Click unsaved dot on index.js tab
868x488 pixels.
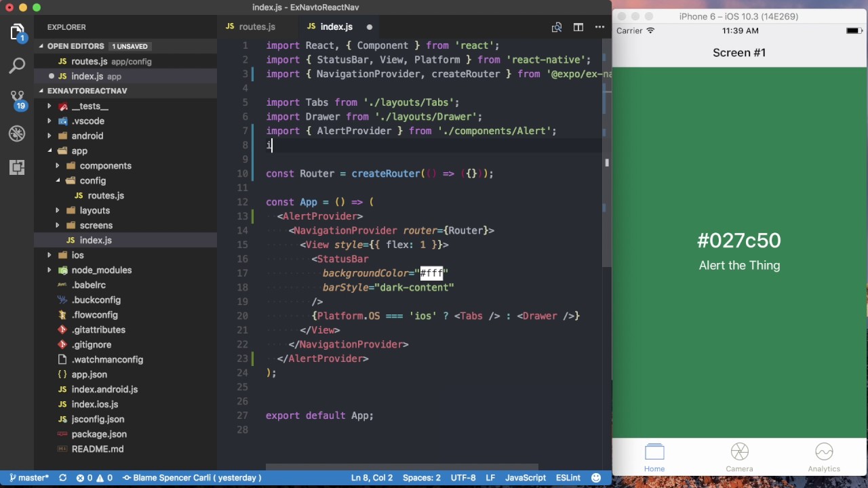(370, 27)
